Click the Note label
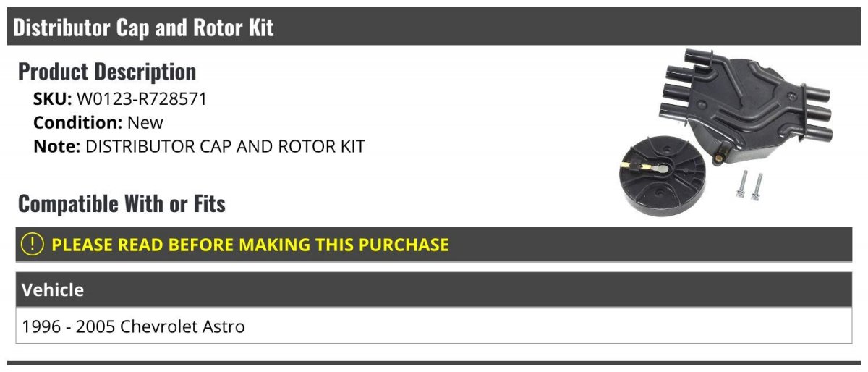 tap(57, 146)
